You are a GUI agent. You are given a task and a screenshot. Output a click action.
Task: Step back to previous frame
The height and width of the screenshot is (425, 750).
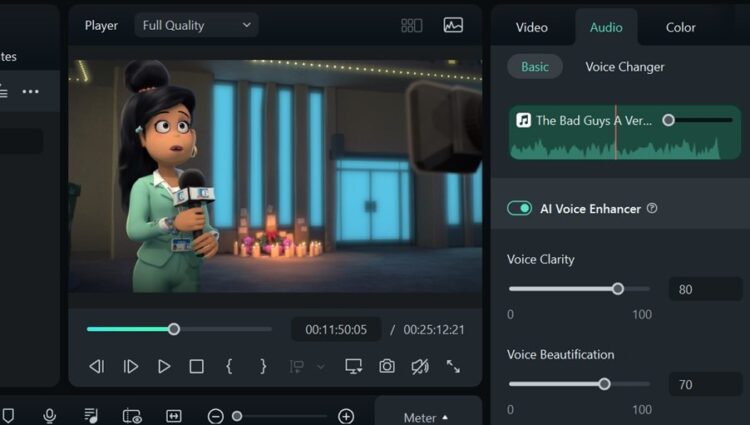tap(97, 367)
